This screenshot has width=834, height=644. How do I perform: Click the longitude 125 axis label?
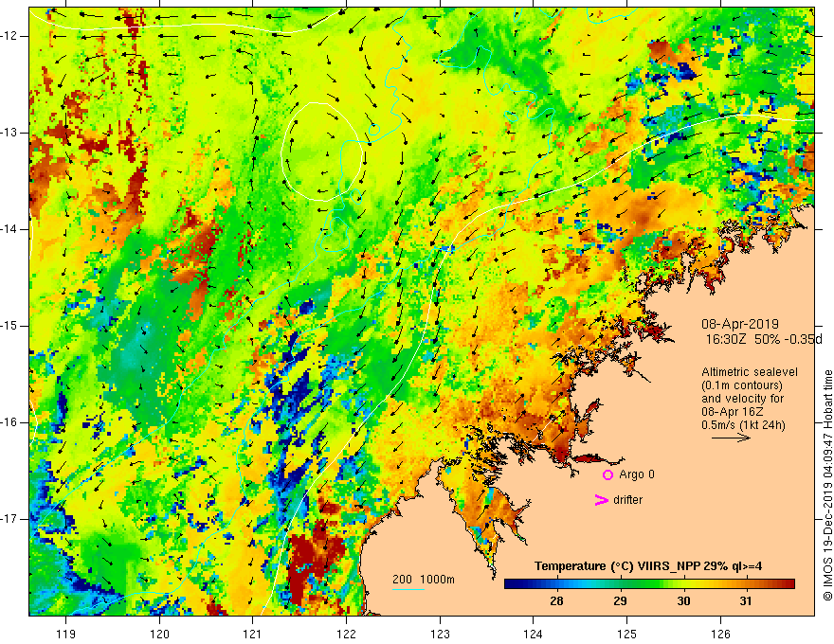pyautogui.click(x=627, y=634)
